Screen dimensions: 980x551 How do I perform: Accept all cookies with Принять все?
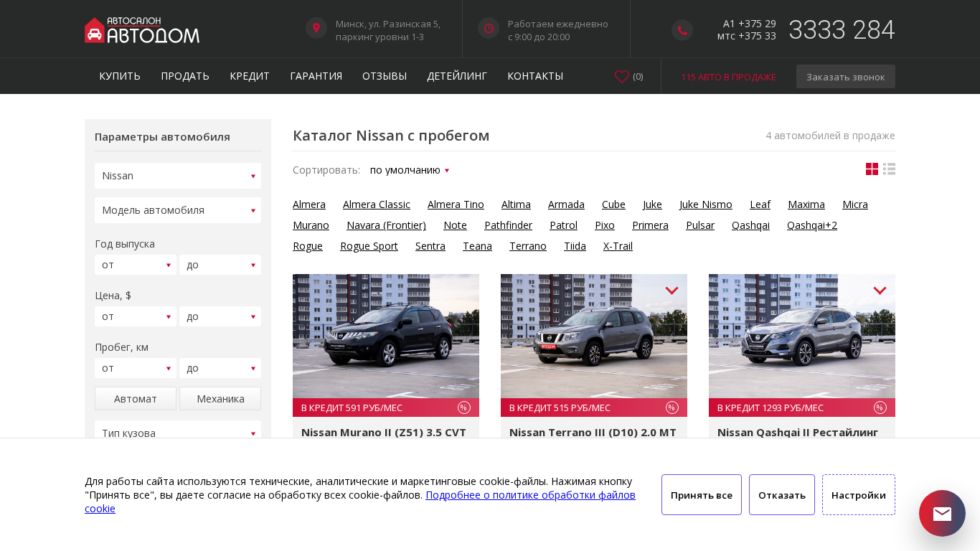pyautogui.click(x=702, y=495)
